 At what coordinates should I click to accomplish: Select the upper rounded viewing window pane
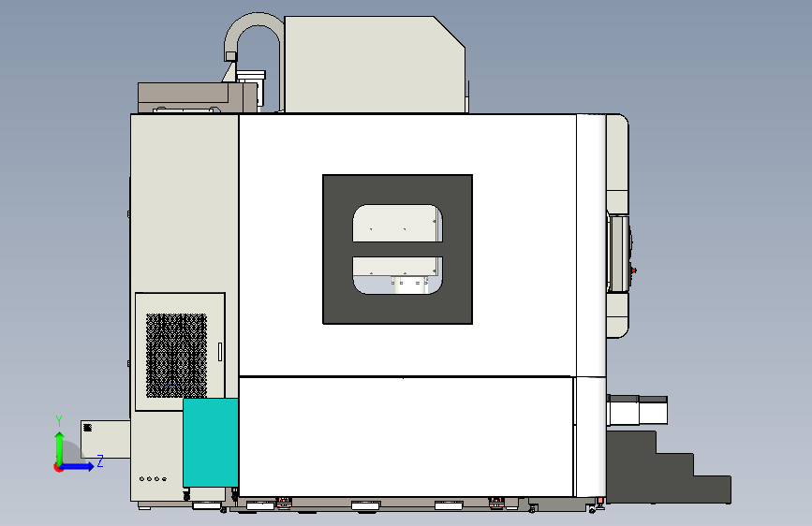397,223
